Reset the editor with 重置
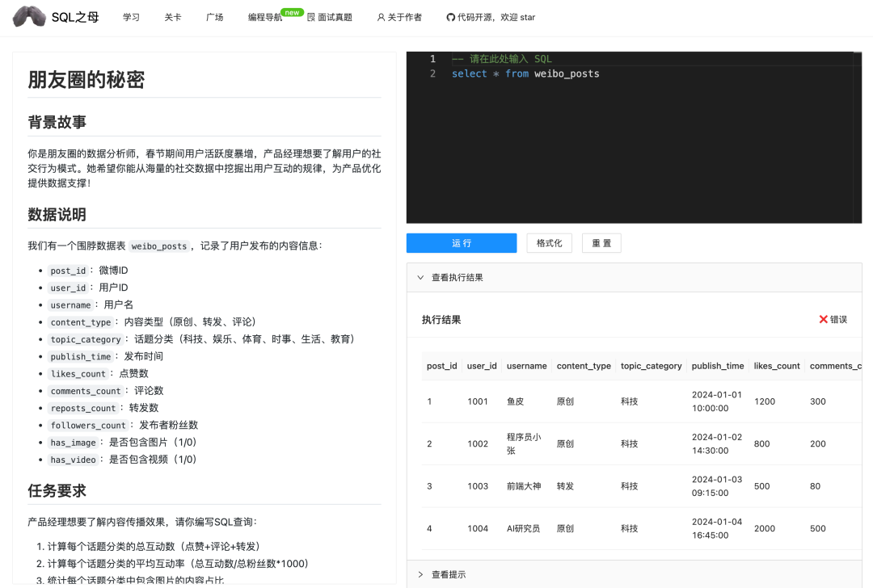The height and width of the screenshot is (588, 873). tap(601, 242)
